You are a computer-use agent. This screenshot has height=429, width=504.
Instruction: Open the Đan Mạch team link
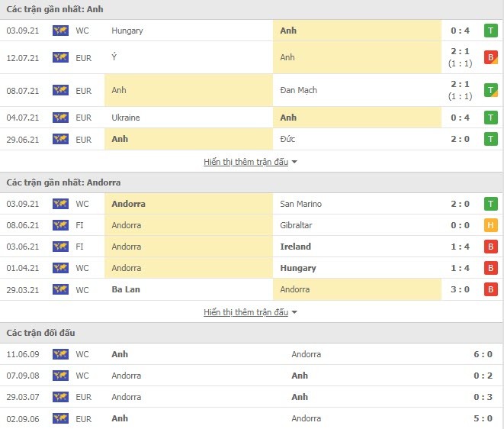pyautogui.click(x=299, y=90)
